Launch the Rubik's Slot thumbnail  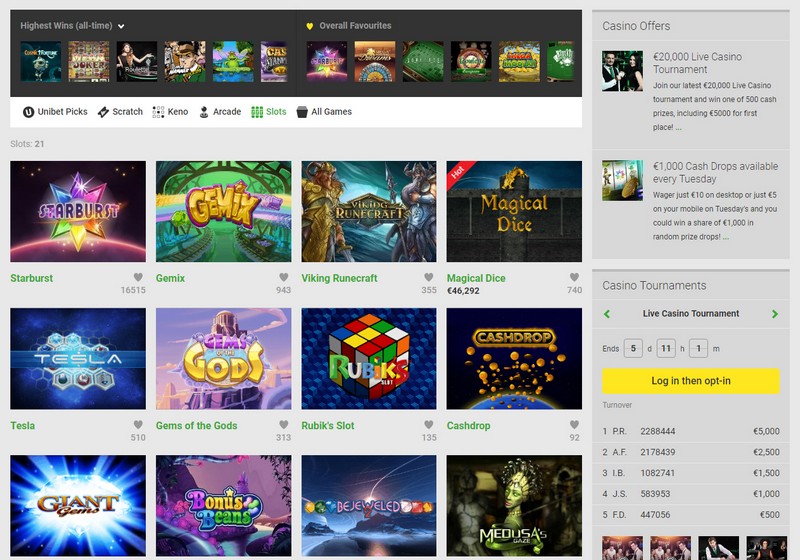(x=369, y=359)
